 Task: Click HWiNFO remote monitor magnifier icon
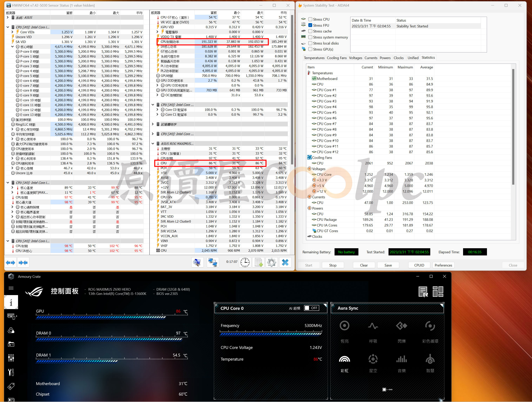click(197, 262)
